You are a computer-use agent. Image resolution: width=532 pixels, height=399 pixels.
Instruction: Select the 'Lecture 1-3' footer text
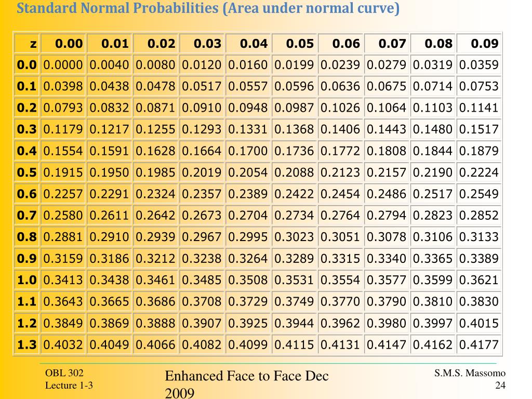(69, 385)
